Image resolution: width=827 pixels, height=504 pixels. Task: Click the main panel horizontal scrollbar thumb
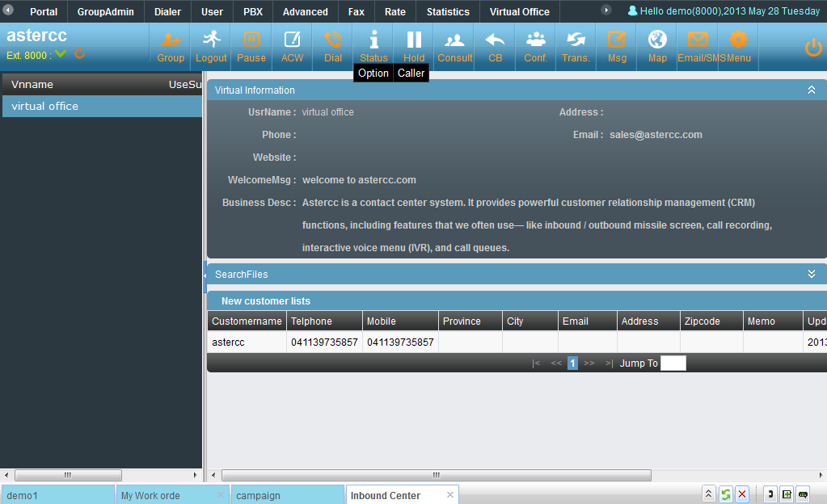[437, 475]
